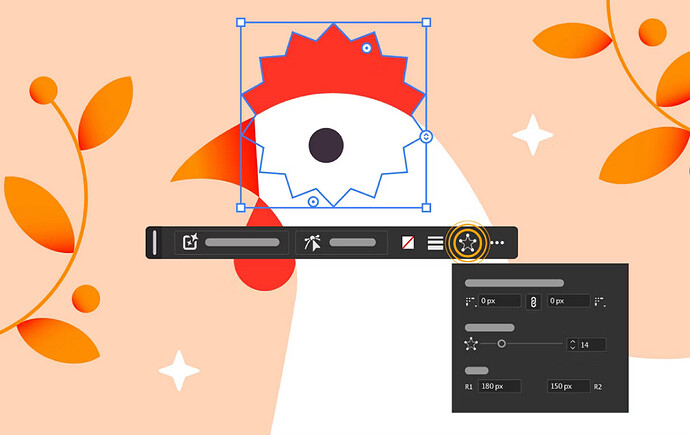Click the star icon beside the slider
This screenshot has width=690, height=435.
471,344
